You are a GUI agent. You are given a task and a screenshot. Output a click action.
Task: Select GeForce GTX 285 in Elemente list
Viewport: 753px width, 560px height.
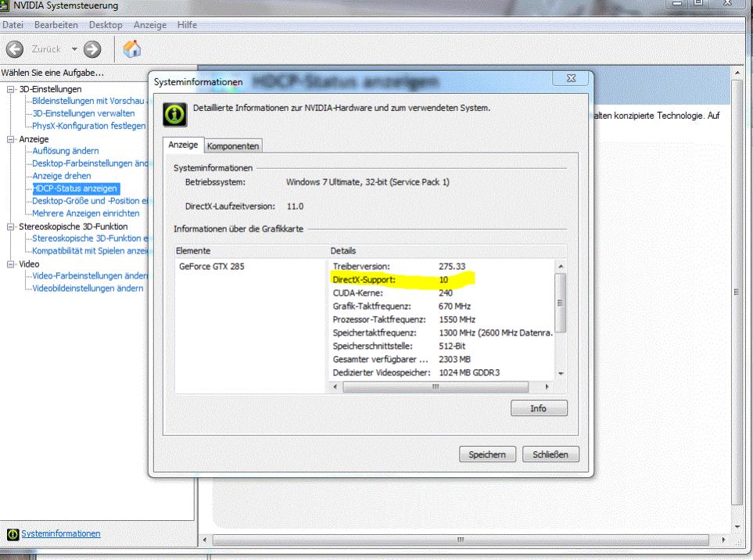(212, 266)
